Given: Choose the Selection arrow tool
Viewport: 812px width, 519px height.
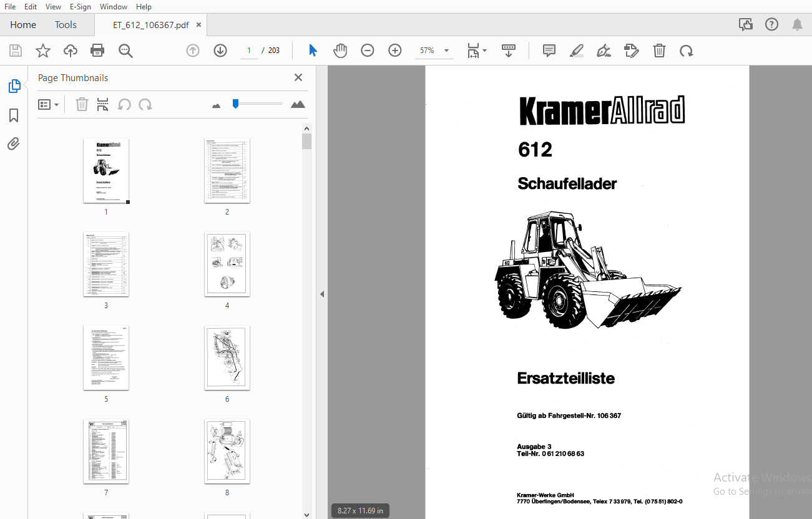Looking at the screenshot, I should point(313,51).
